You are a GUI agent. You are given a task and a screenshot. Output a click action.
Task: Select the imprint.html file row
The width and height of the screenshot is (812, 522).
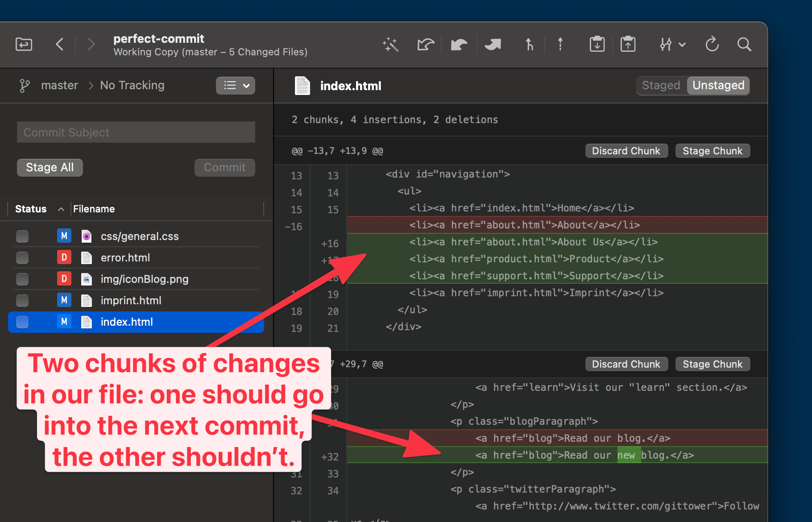[x=136, y=300]
